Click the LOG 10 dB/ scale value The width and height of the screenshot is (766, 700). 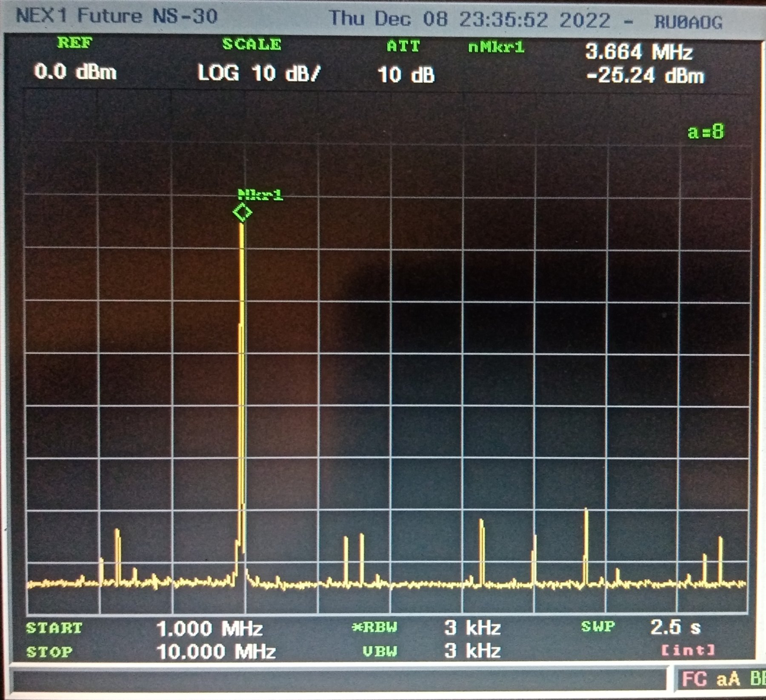258,73
